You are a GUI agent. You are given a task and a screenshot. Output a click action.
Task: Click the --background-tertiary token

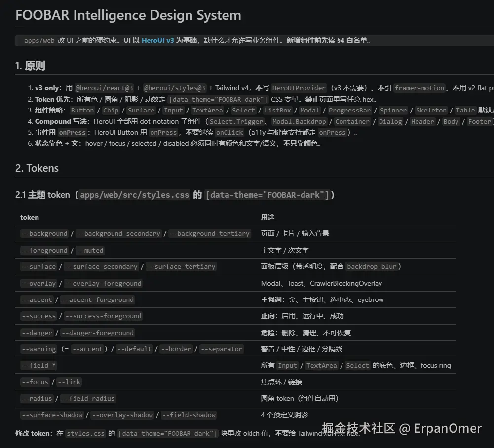pos(210,233)
